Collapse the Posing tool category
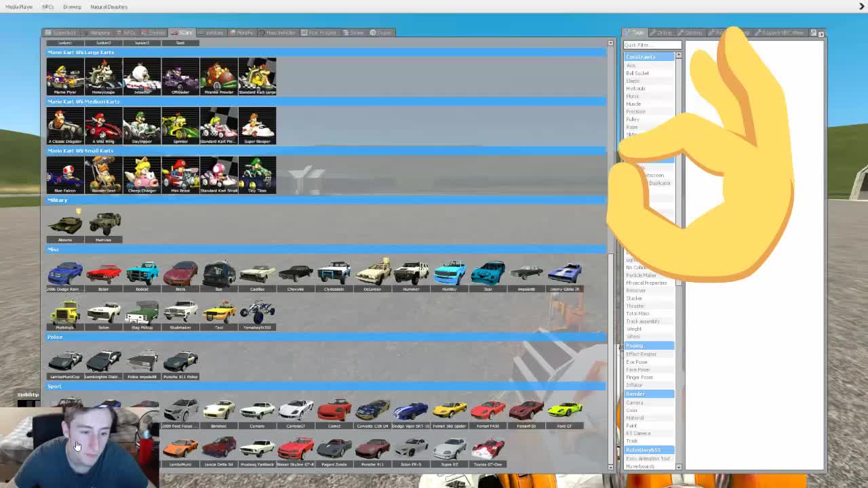This screenshot has width=868, height=488. (649, 346)
